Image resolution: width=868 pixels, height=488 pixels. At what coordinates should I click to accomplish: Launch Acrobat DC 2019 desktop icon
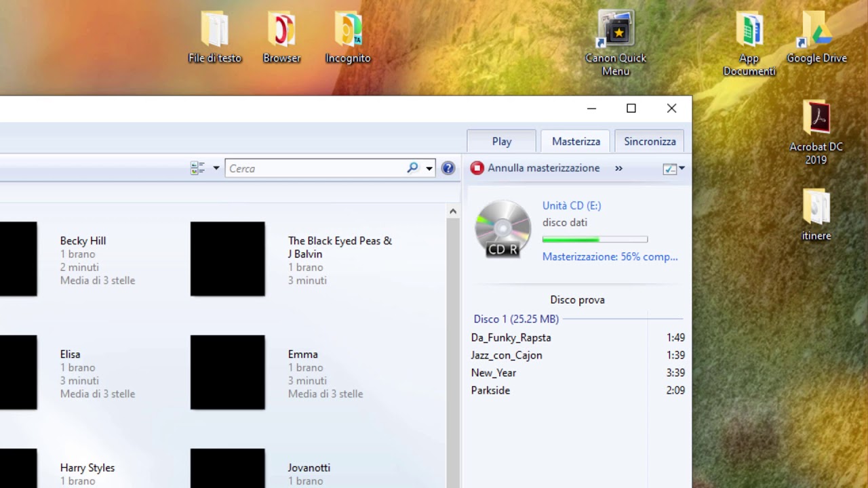pyautogui.click(x=816, y=133)
